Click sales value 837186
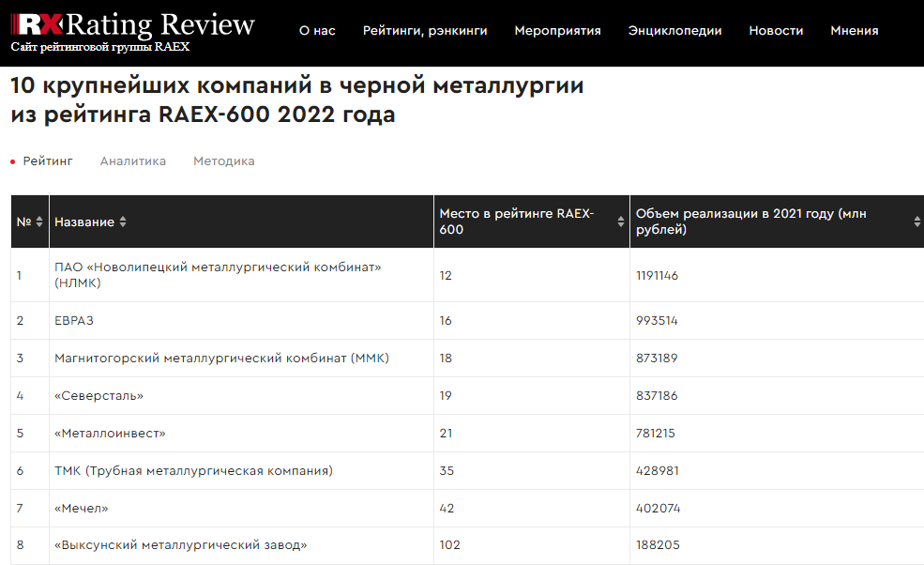 coord(657,396)
